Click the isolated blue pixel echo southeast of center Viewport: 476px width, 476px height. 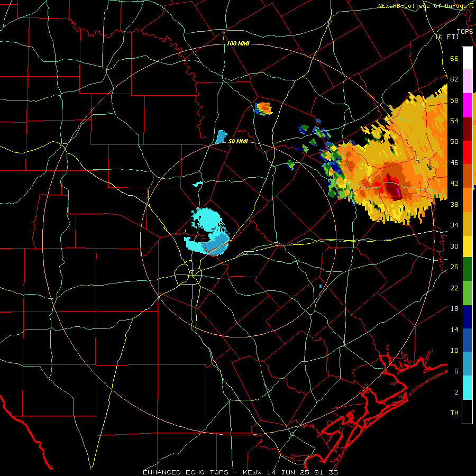(321, 286)
